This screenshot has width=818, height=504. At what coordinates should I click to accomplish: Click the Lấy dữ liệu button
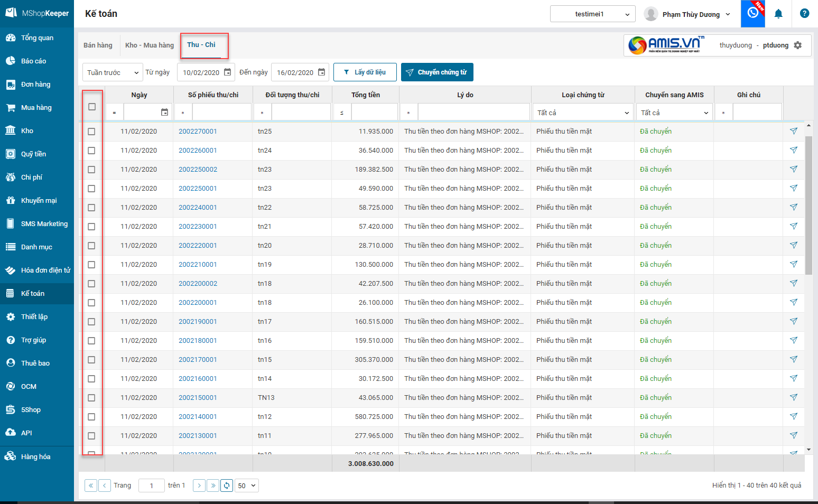pos(365,72)
